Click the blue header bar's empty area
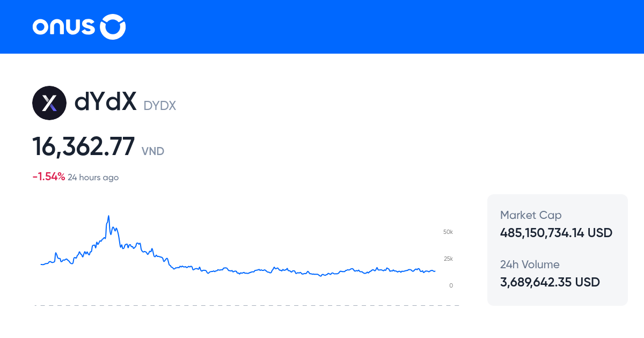The image size is (644, 338). (x=376, y=27)
